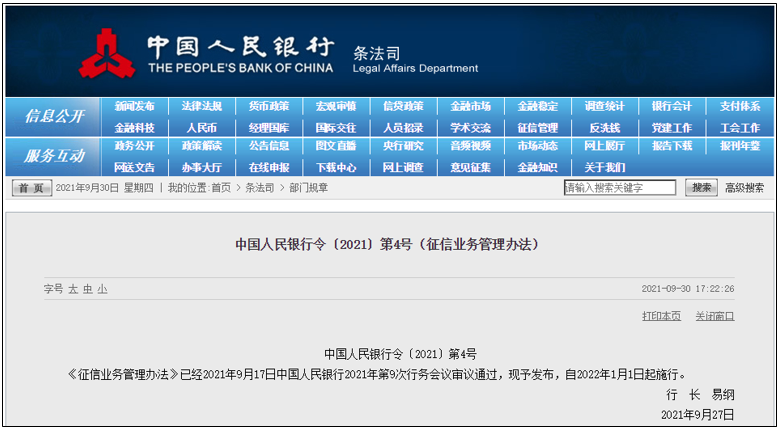Choose 关于我们 from the menu
Image resolution: width=781 pixels, height=430 pixels.
pos(605,167)
